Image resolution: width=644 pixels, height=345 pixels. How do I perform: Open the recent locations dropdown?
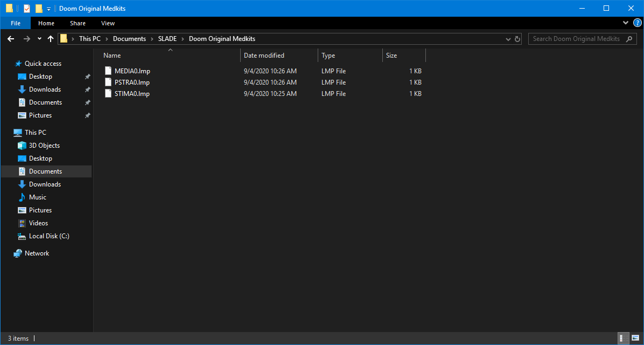click(39, 39)
